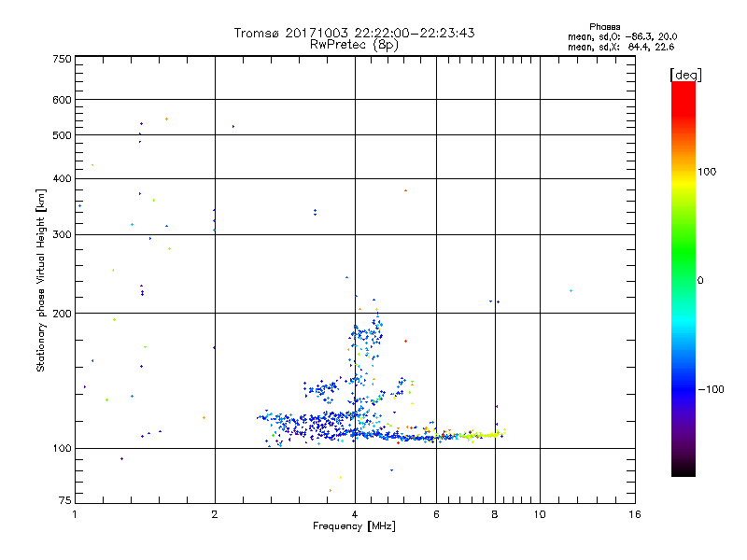Click the y-axis label '600'
The image size is (747, 560).
click(x=62, y=100)
